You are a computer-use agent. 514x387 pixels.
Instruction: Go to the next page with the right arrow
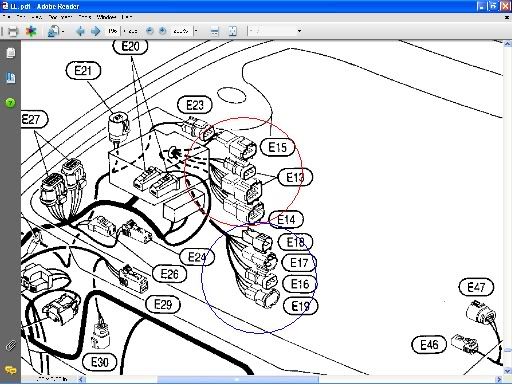tap(96, 31)
